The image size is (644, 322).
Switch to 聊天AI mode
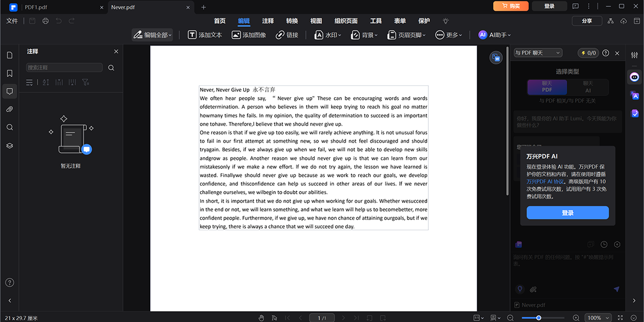click(588, 87)
